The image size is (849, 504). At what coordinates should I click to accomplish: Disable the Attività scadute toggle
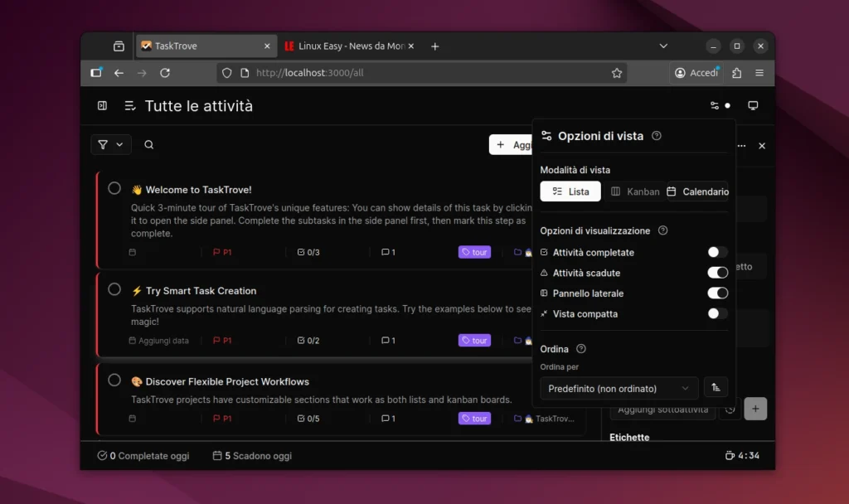717,272
